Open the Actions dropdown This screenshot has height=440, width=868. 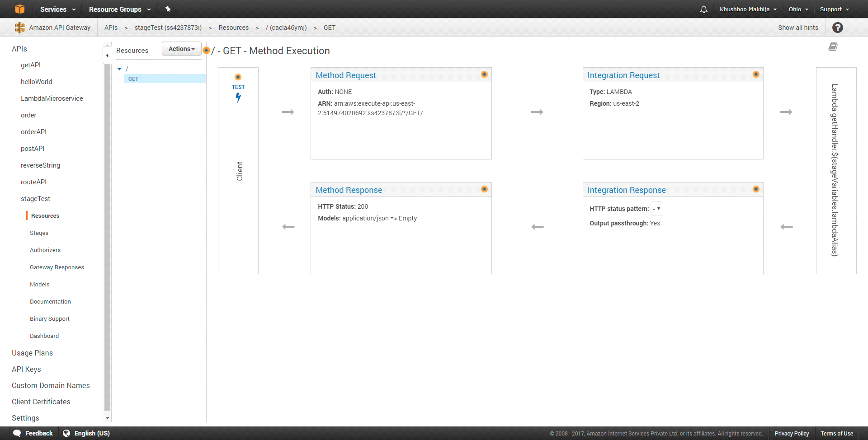[x=181, y=48]
